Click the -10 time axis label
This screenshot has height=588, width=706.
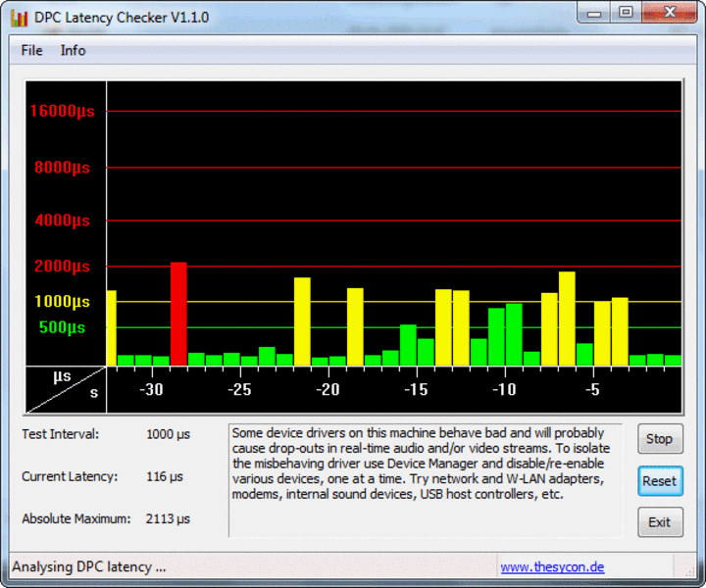click(504, 389)
